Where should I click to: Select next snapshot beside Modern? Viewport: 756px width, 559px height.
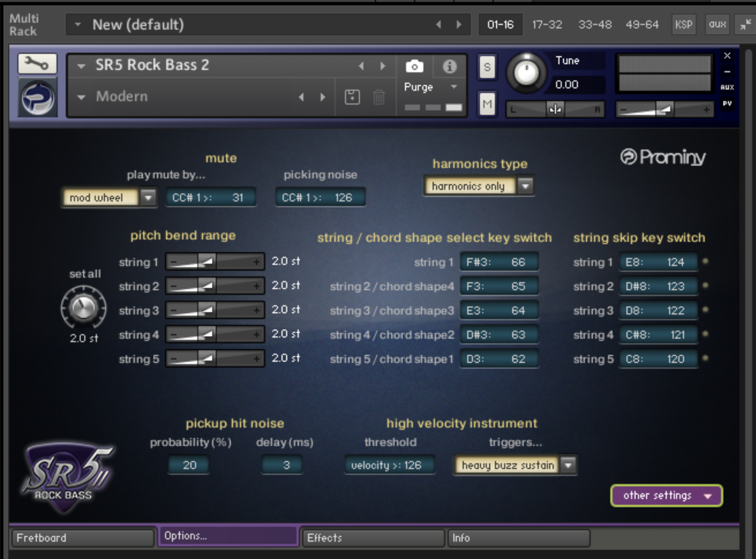322,97
